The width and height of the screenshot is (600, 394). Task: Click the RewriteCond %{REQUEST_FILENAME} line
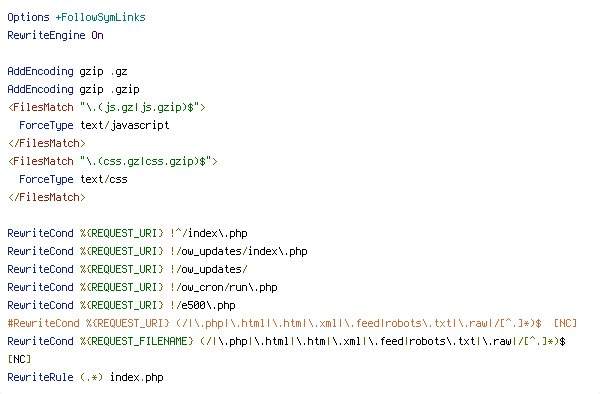(x=287, y=341)
